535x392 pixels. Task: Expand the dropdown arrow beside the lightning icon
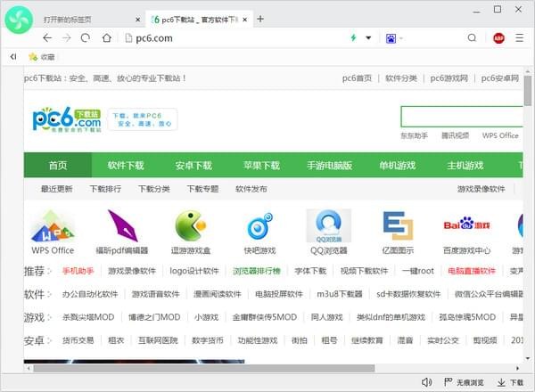[368, 37]
